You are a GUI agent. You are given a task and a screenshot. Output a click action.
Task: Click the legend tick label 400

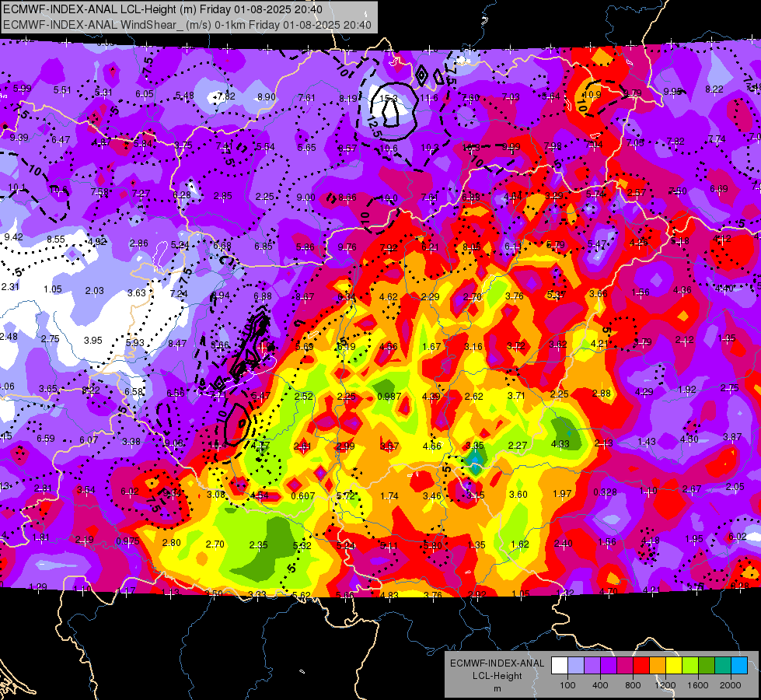(600, 685)
